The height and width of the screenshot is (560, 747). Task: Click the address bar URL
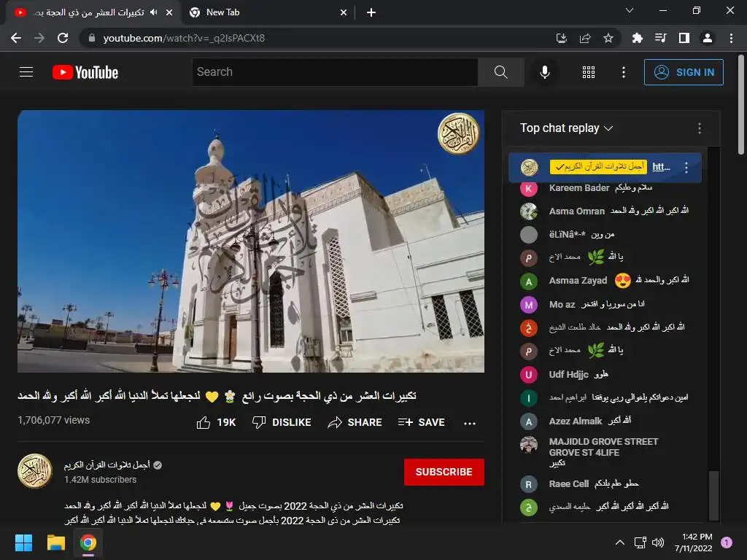[184, 38]
